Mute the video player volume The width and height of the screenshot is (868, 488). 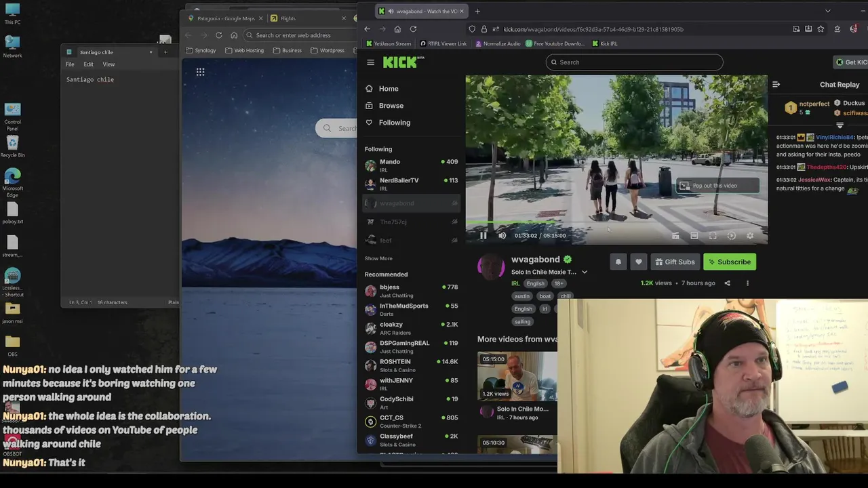click(x=502, y=236)
